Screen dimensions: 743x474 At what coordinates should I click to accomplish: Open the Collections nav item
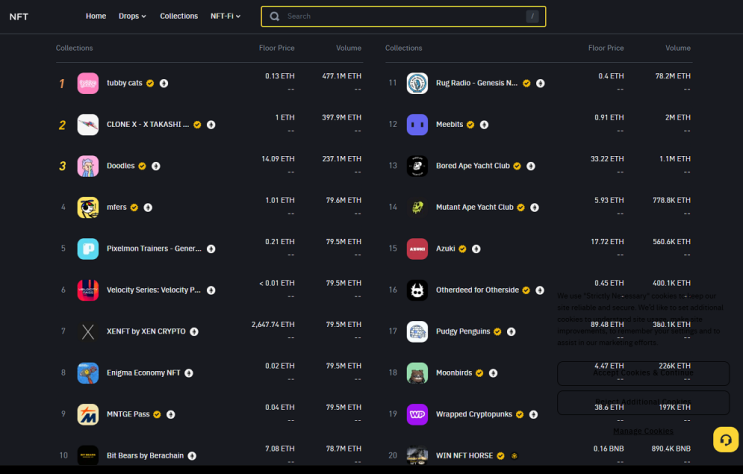(x=179, y=16)
